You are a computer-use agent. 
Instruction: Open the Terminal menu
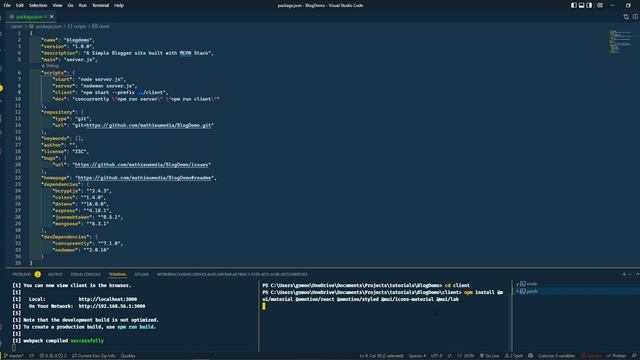click(100, 5)
